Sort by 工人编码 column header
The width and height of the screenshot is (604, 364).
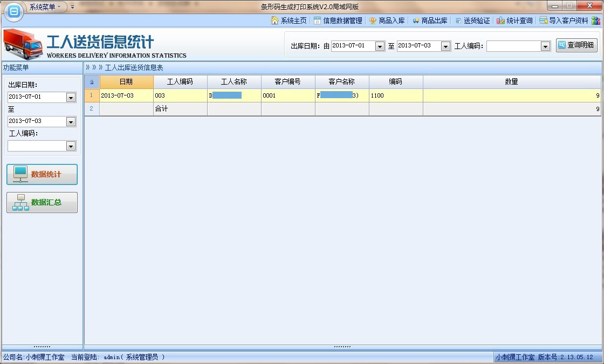(180, 81)
